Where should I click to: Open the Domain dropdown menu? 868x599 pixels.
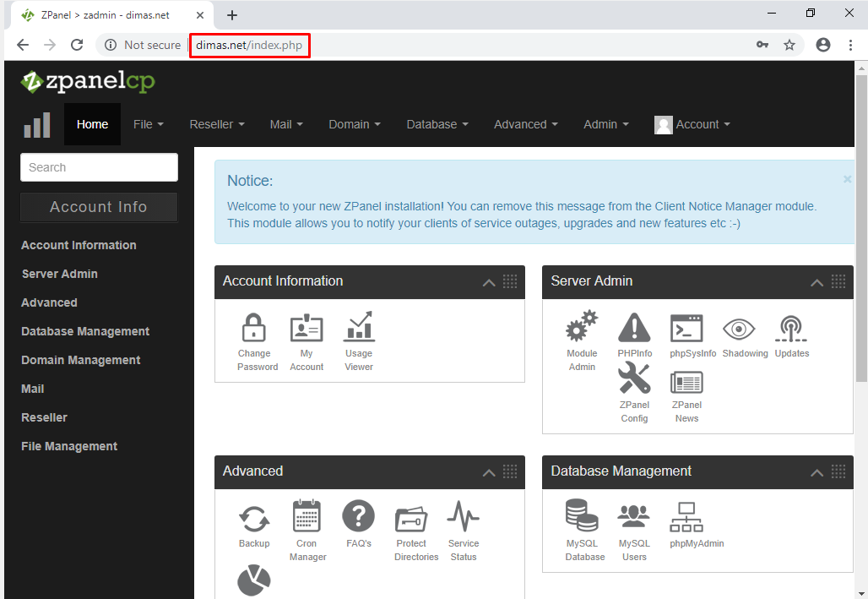pyautogui.click(x=355, y=125)
